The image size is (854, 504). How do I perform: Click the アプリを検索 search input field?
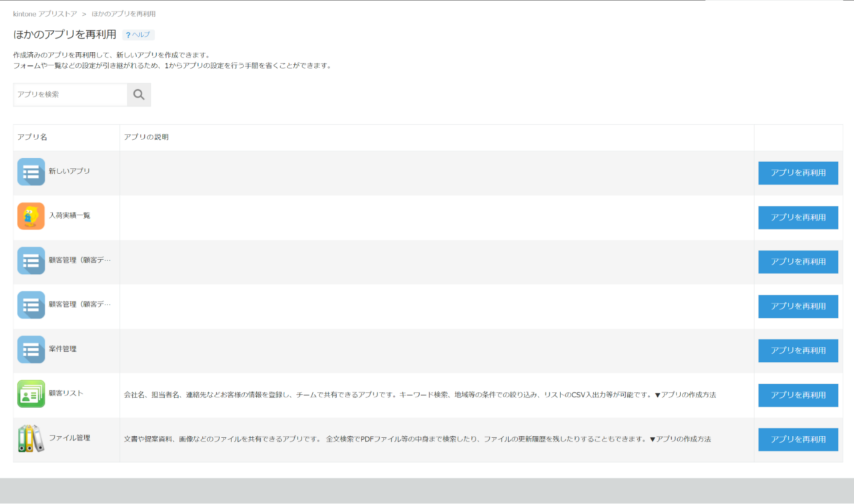coord(67,94)
